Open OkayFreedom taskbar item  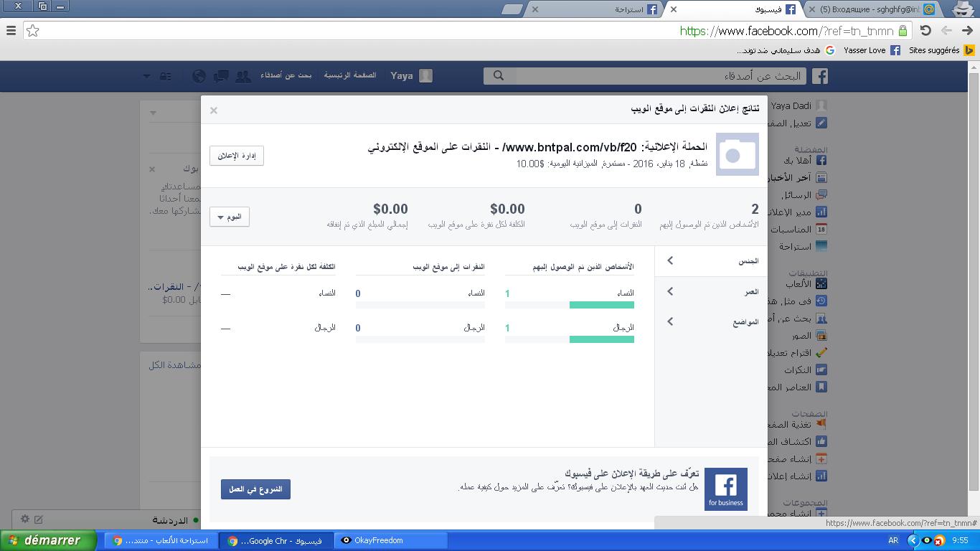390,540
